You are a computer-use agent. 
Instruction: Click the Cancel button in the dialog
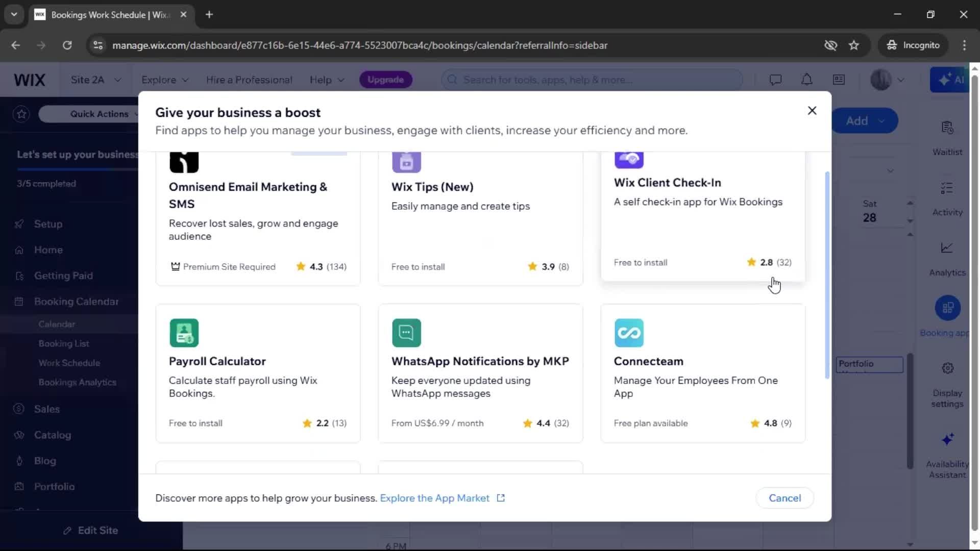click(x=785, y=498)
